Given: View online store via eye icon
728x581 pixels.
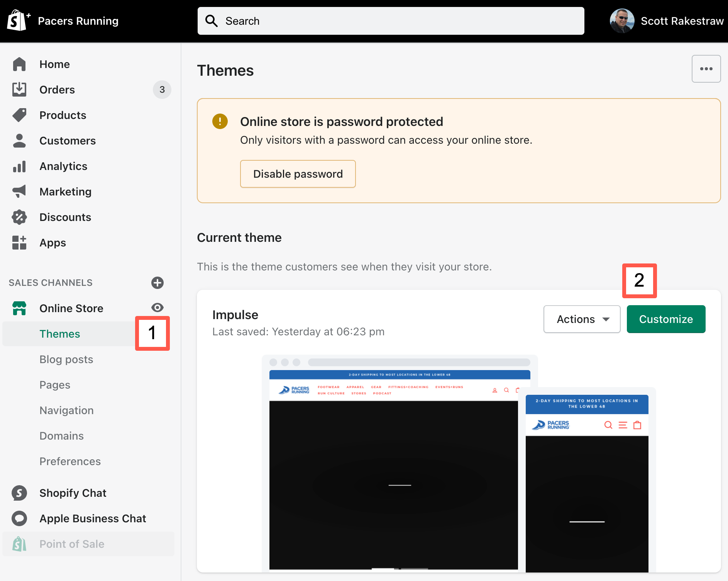Looking at the screenshot, I should (x=157, y=307).
